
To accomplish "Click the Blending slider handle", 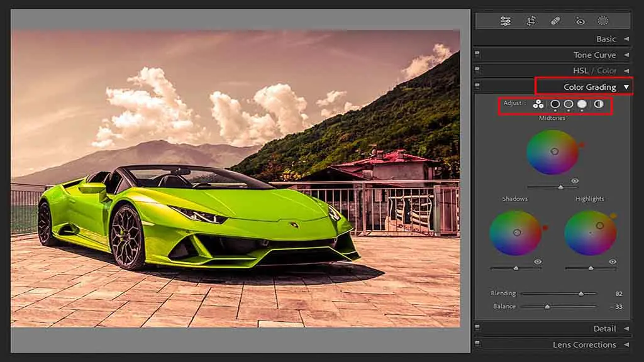I will tap(581, 294).
